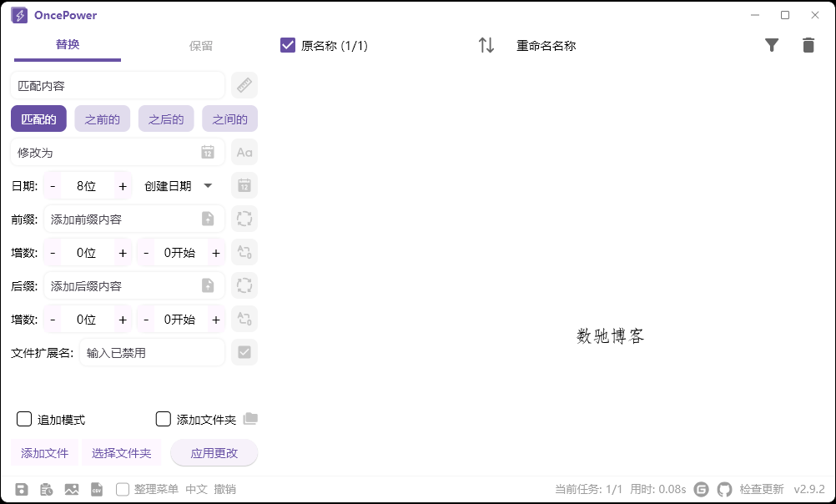
Task: Click the 检查更新 link
Action: point(762,489)
